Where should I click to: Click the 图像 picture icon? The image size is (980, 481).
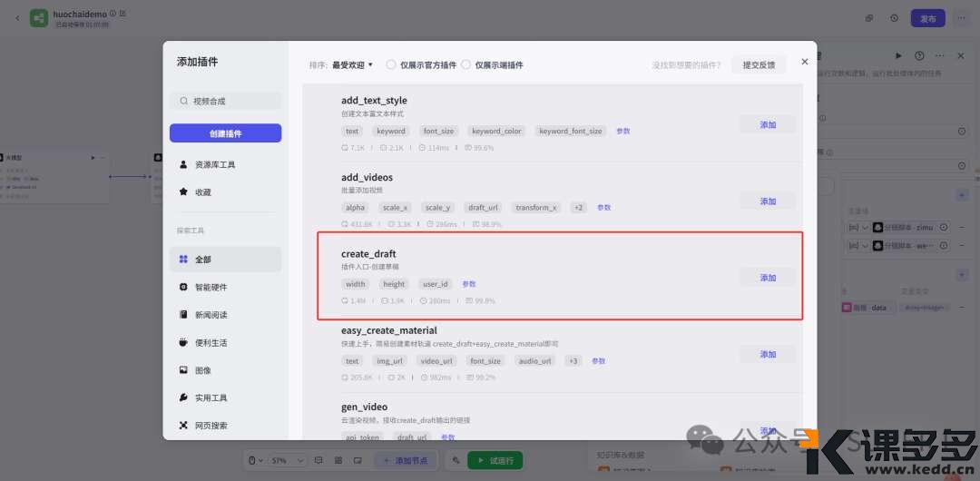click(x=183, y=370)
